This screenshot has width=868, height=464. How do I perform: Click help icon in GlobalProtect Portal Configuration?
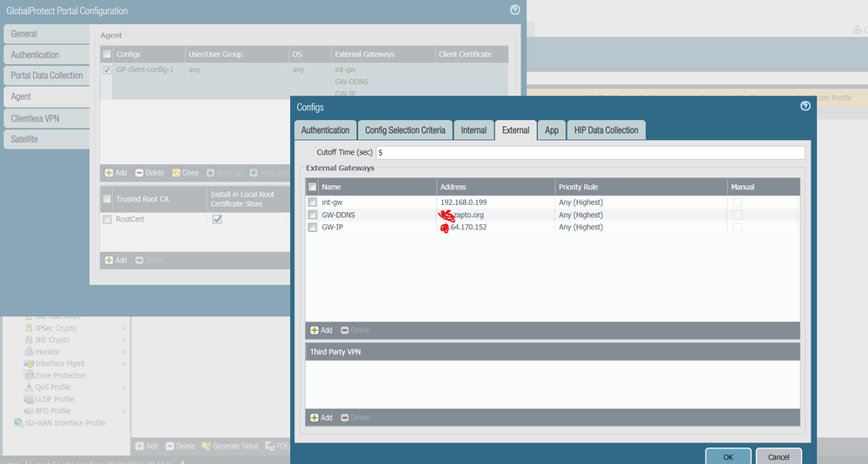pyautogui.click(x=514, y=10)
